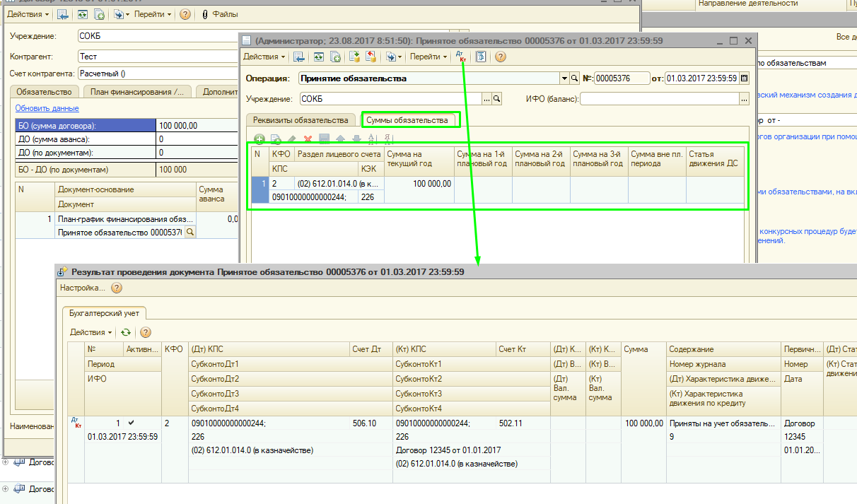
Task: Click the red delete row icon
Action: click(x=308, y=139)
